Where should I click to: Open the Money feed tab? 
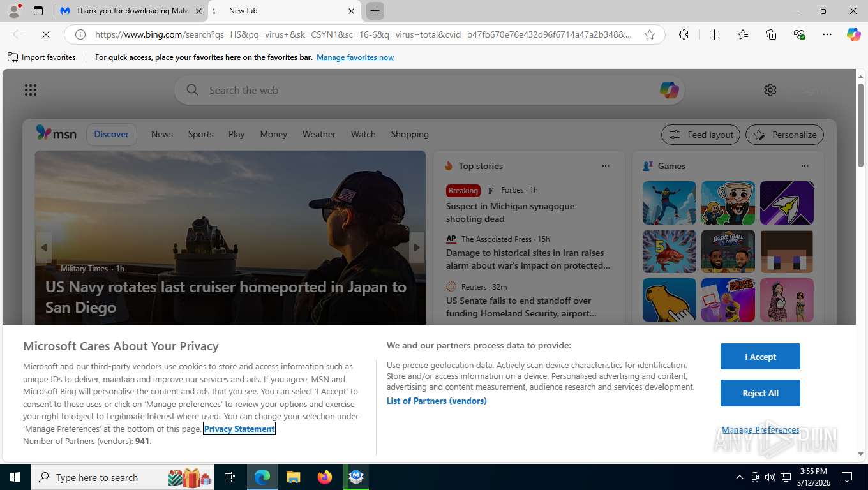point(274,134)
